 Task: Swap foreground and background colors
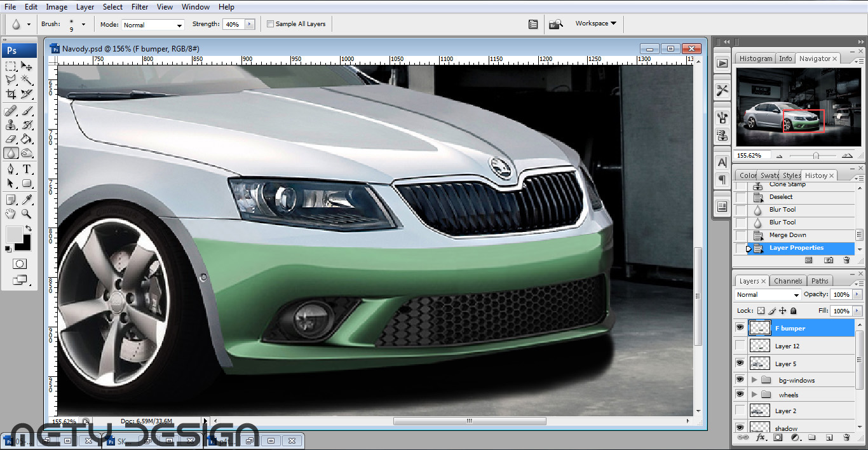[28, 228]
